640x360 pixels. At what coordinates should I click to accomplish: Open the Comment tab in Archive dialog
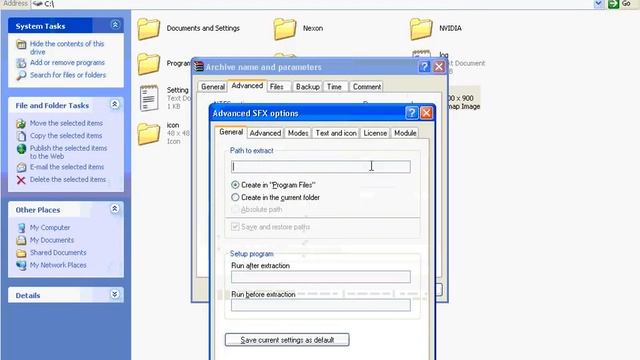[367, 87]
